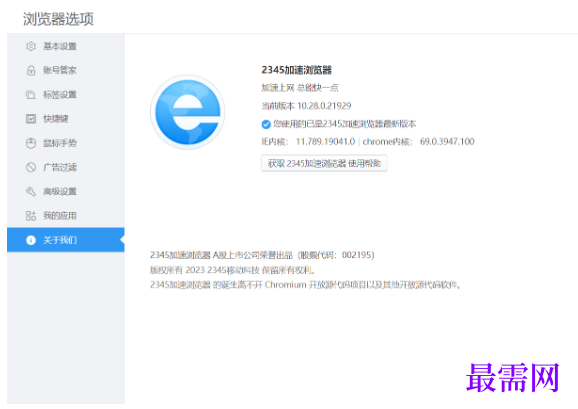This screenshot has height=409, width=578.
Task: Open the 我的应用 page
Action: point(66,216)
